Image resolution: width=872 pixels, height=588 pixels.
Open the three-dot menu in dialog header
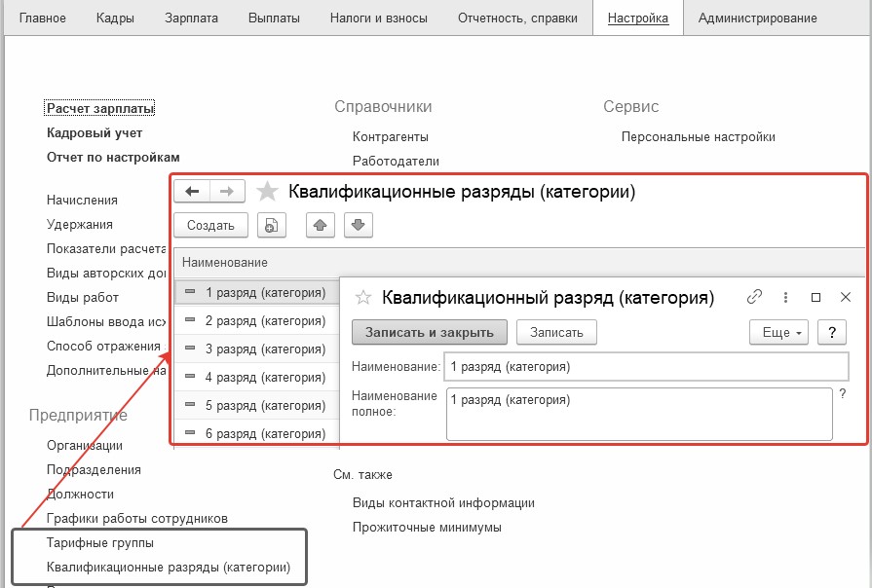click(785, 297)
